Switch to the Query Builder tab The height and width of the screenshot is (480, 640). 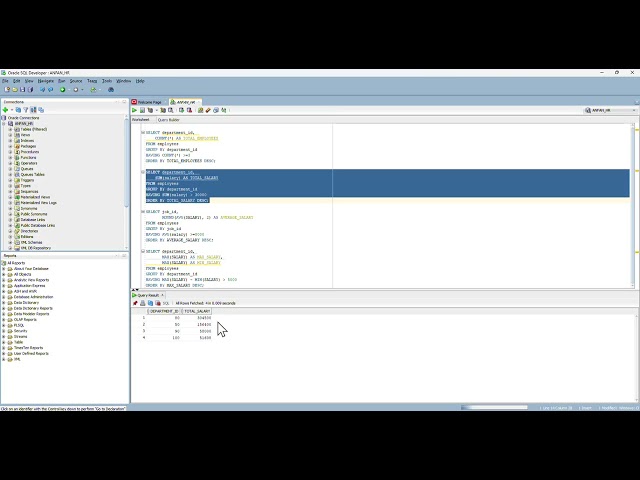pyautogui.click(x=169, y=120)
